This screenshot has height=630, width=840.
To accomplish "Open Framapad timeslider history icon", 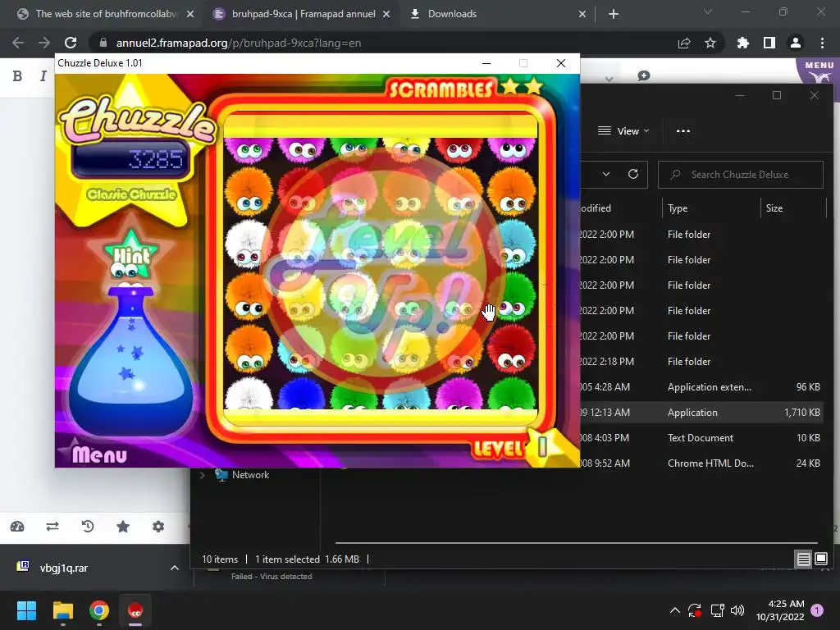I will tap(88, 527).
